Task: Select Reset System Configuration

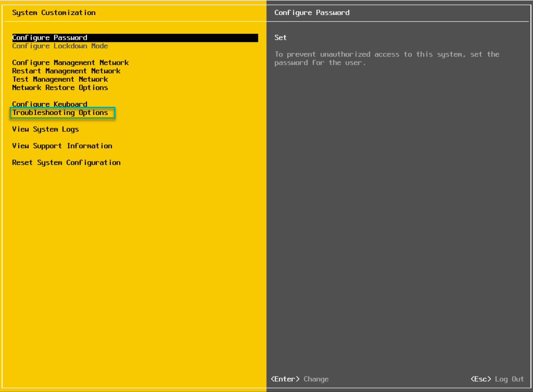Action: [66, 162]
